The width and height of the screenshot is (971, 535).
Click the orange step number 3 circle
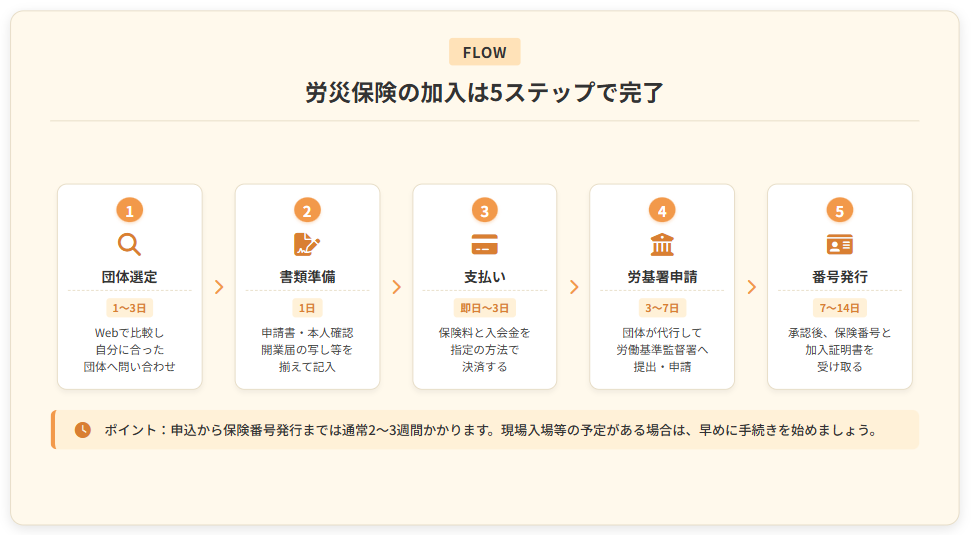tap(485, 210)
